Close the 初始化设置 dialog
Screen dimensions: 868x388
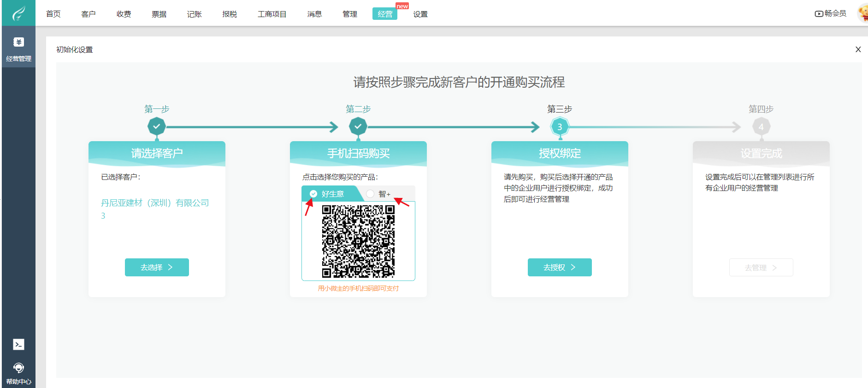click(858, 49)
